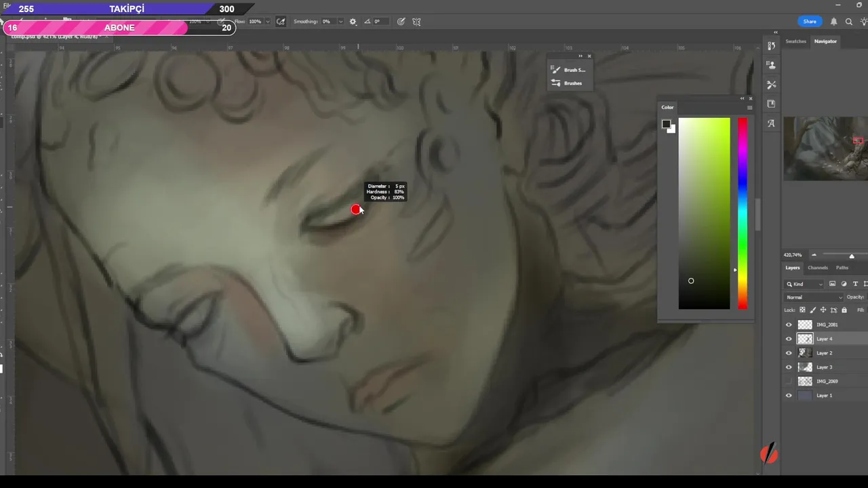Filter layers by pixel layers

[x=832, y=284]
